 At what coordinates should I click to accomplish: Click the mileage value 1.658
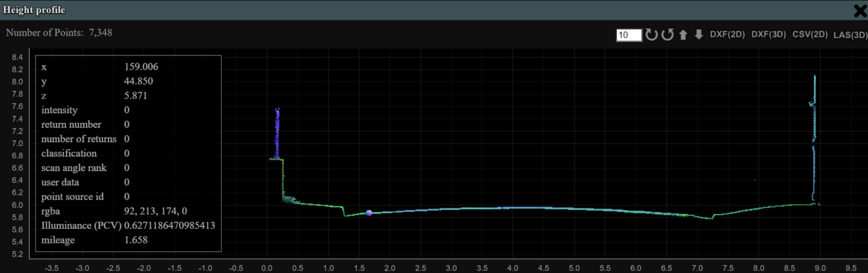pyautogui.click(x=135, y=240)
